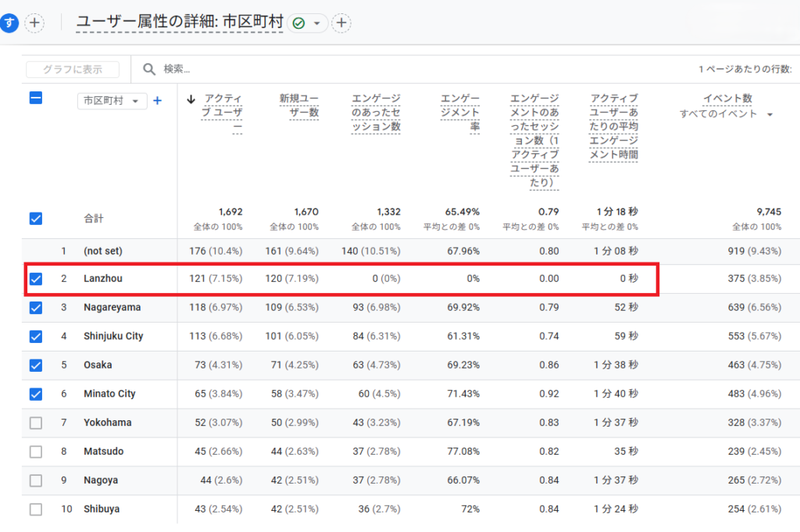Open dropdown arrow next to green check
This screenshot has height=532, width=800.
tap(316, 23)
